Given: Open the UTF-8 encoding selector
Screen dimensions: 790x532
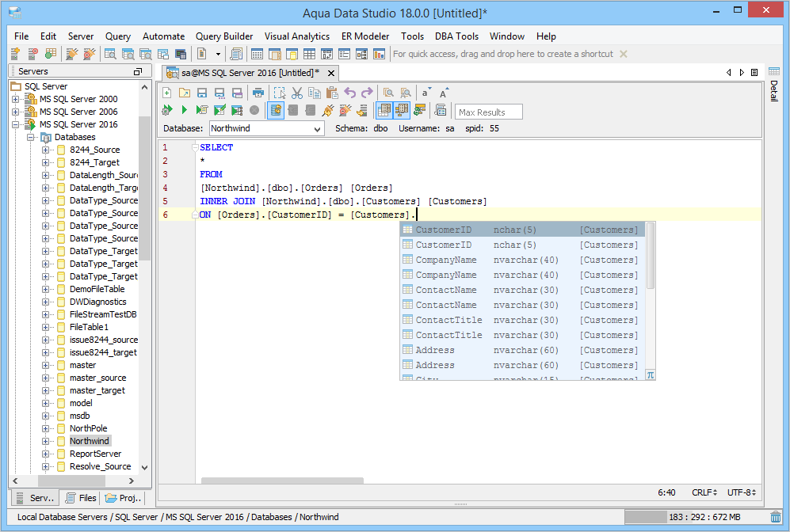Looking at the screenshot, I should point(742,492).
